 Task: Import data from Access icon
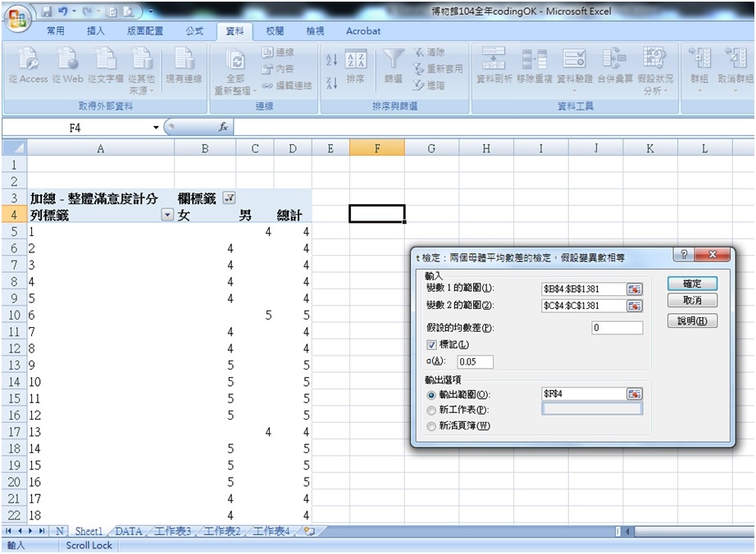(x=28, y=58)
